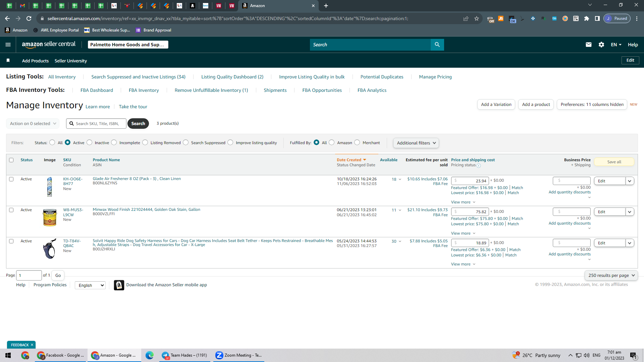Bookmark this page with the star icon
Screen dimensions: 644x362
click(x=477, y=18)
